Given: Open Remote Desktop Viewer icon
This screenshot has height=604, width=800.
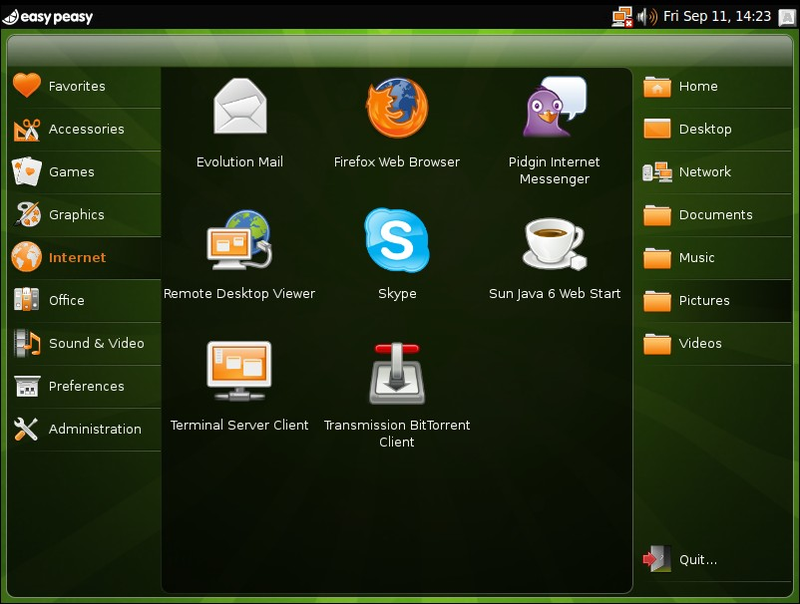Looking at the screenshot, I should point(239,239).
